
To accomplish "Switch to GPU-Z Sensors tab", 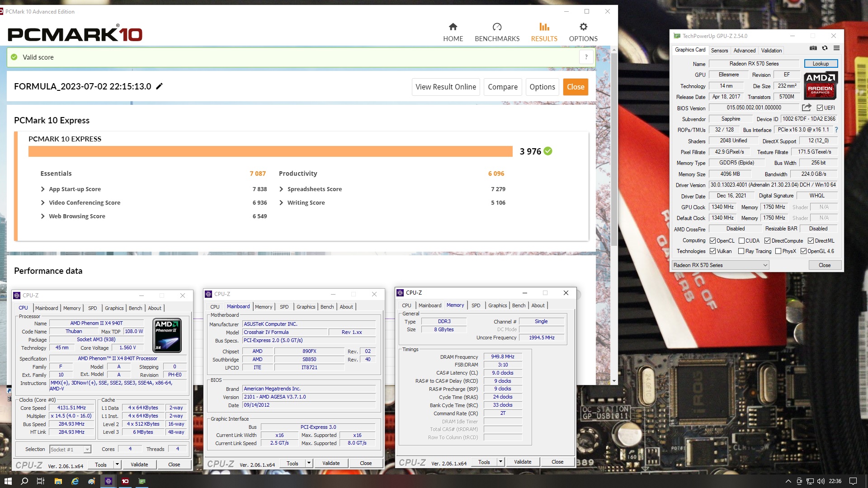I will pyautogui.click(x=719, y=51).
